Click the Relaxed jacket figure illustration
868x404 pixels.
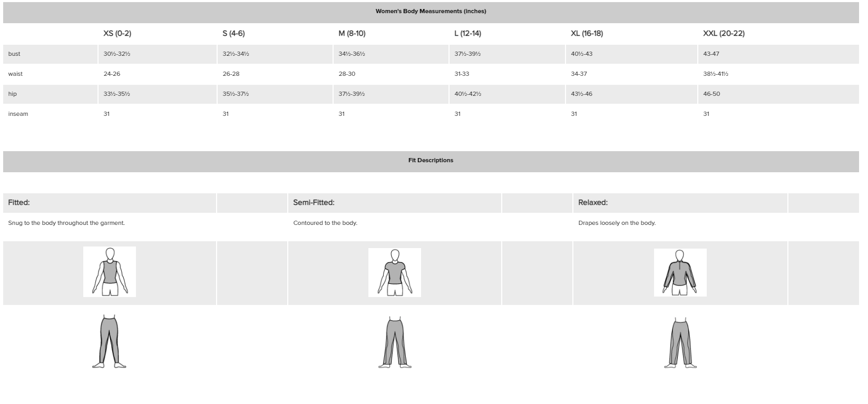click(x=680, y=272)
